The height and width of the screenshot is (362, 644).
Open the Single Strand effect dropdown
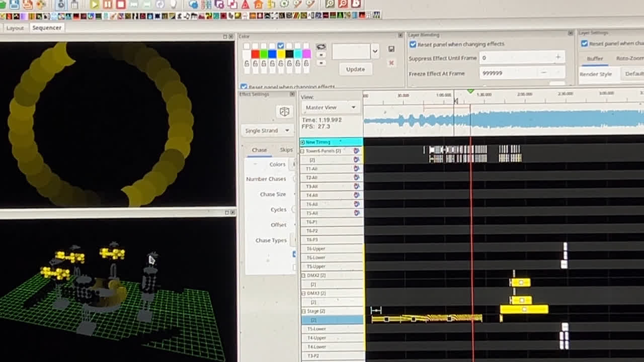(x=267, y=131)
